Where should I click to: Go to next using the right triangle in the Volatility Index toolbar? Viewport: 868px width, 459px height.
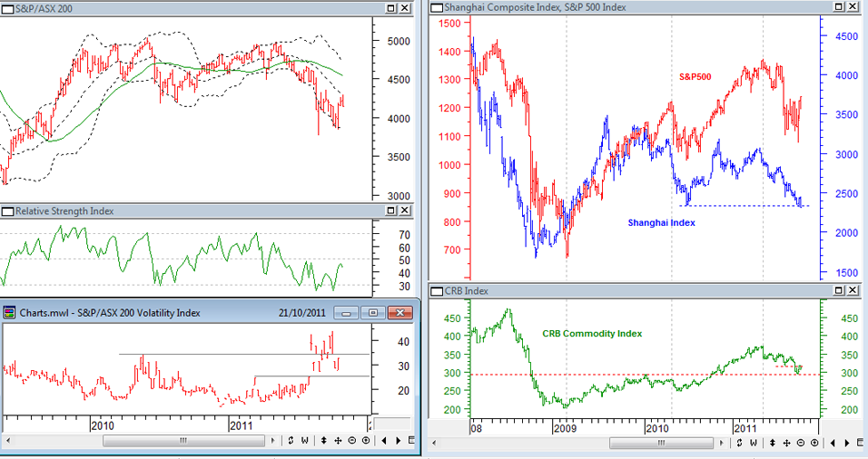click(398, 441)
